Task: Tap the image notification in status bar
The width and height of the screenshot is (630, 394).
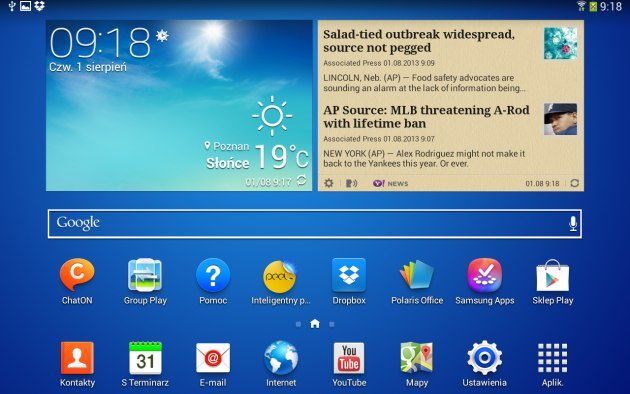Action: pos(25,6)
